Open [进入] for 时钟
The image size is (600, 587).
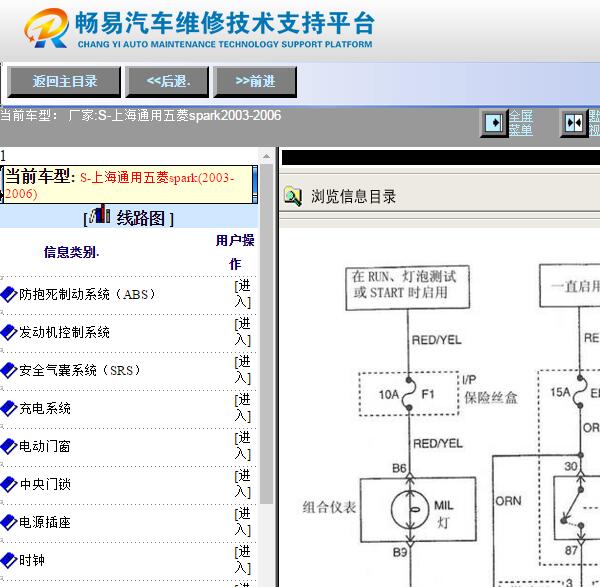243,560
